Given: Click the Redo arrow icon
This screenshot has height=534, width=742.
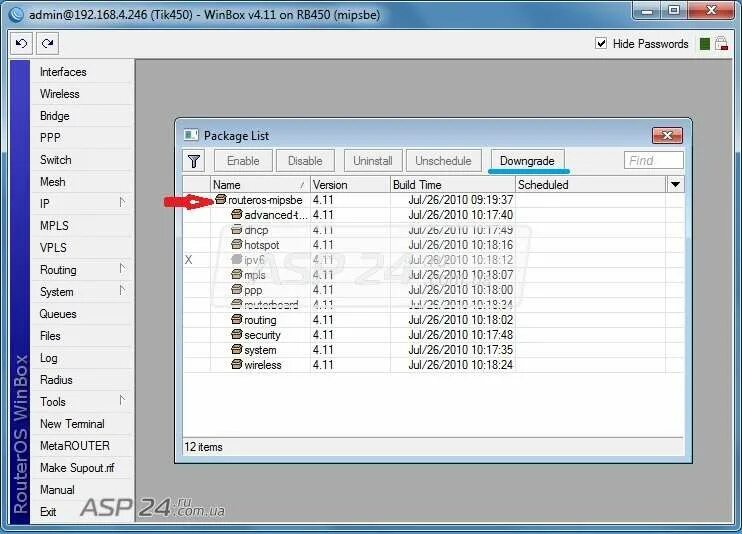Looking at the screenshot, I should 47,44.
